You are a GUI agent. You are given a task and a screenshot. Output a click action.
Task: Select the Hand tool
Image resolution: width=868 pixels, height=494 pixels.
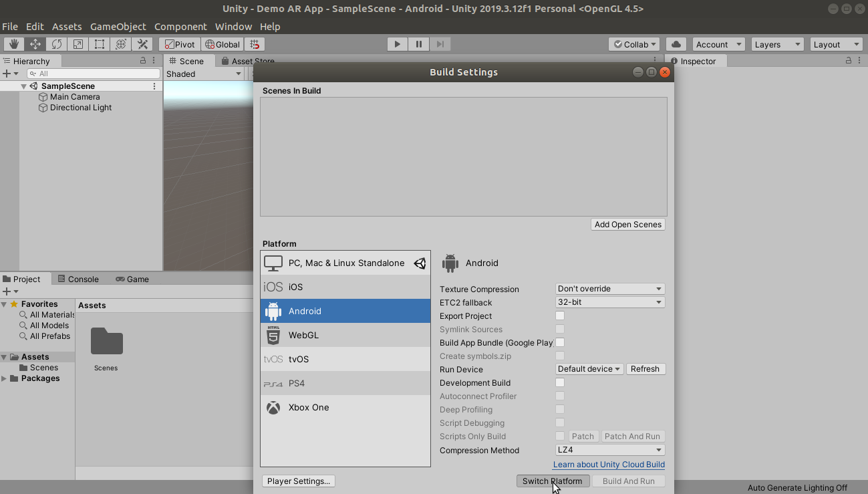click(x=14, y=44)
